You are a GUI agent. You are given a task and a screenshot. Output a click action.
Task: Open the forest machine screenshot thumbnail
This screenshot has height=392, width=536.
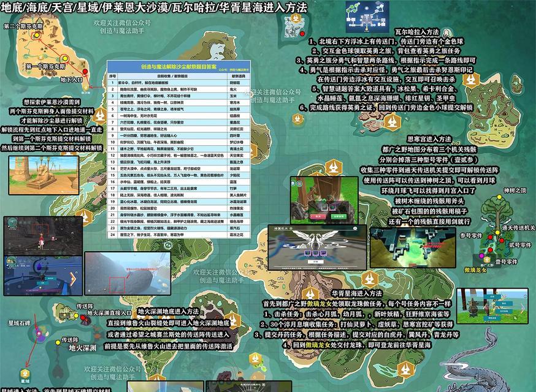324,200
